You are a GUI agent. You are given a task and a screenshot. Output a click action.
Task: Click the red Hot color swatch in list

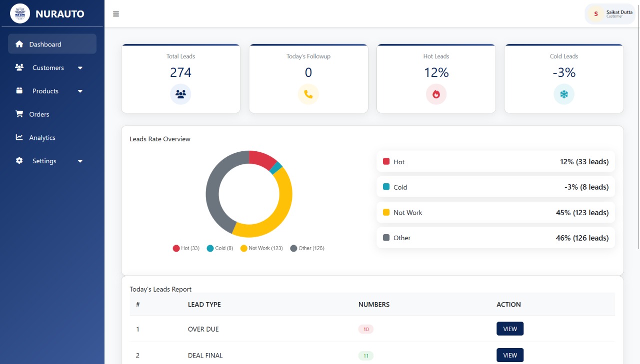point(386,161)
